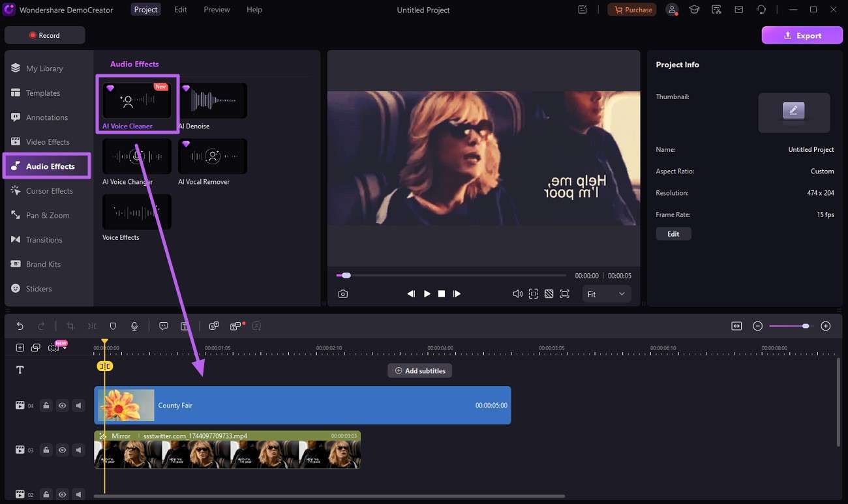
Task: Hide track 03 with the eye icon
Action: pos(63,450)
